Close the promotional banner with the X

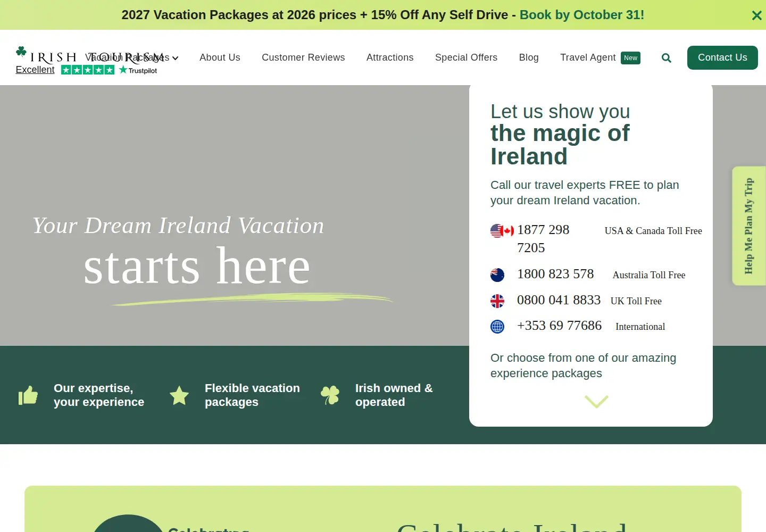coord(756,15)
